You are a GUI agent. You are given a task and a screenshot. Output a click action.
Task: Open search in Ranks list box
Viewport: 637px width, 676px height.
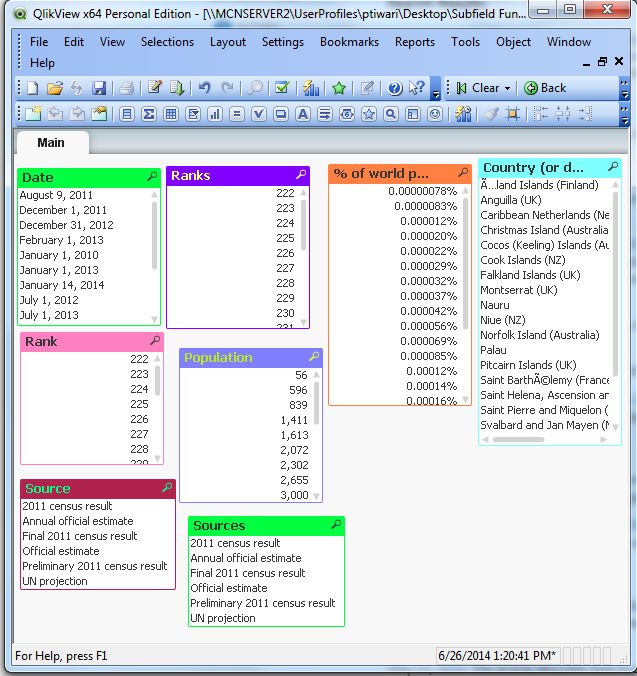pos(301,174)
